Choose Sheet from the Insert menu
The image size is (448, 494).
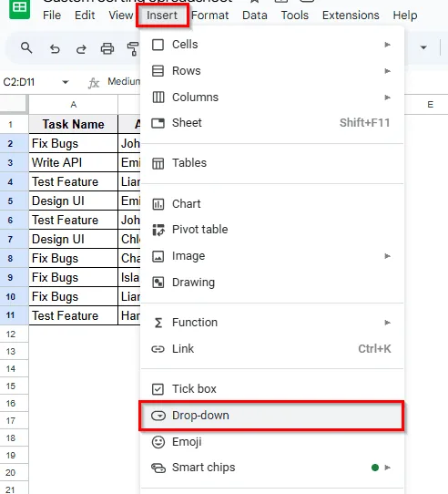(271, 123)
